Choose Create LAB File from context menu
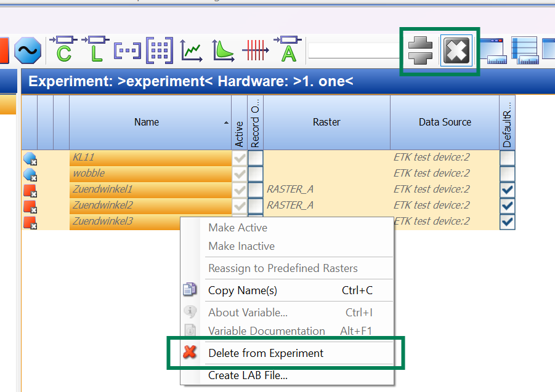The height and width of the screenshot is (392, 555). [248, 375]
